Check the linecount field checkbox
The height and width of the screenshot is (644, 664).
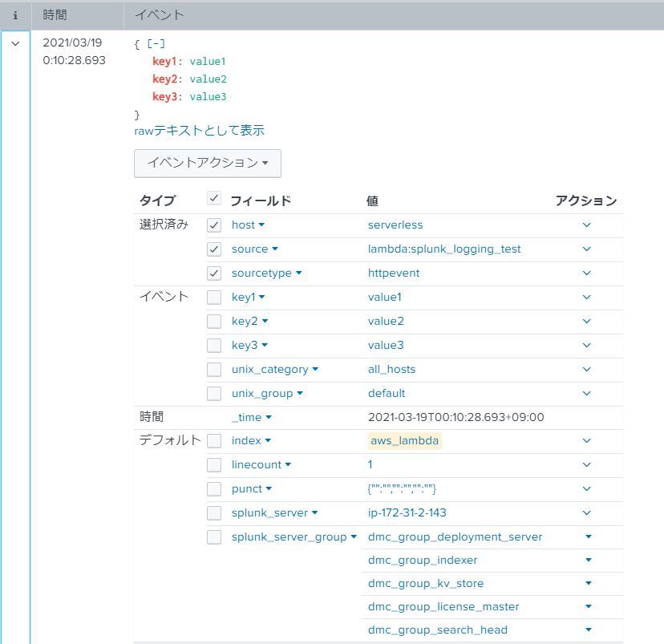point(214,465)
